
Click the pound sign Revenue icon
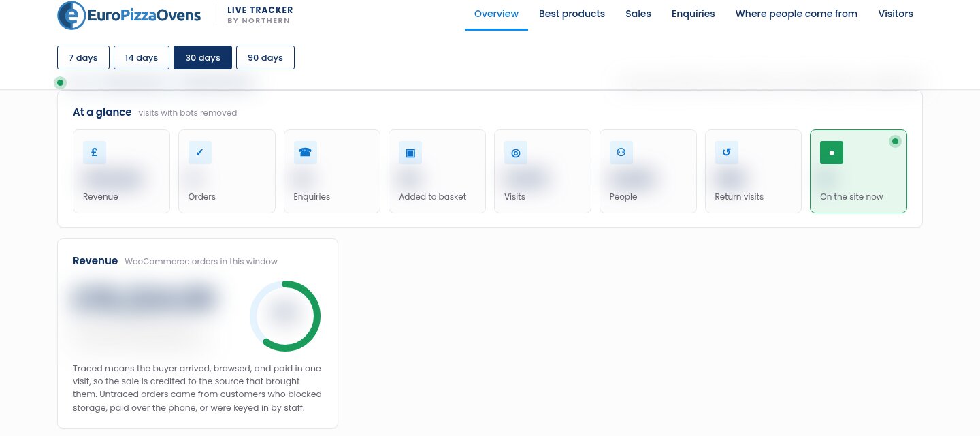(95, 153)
